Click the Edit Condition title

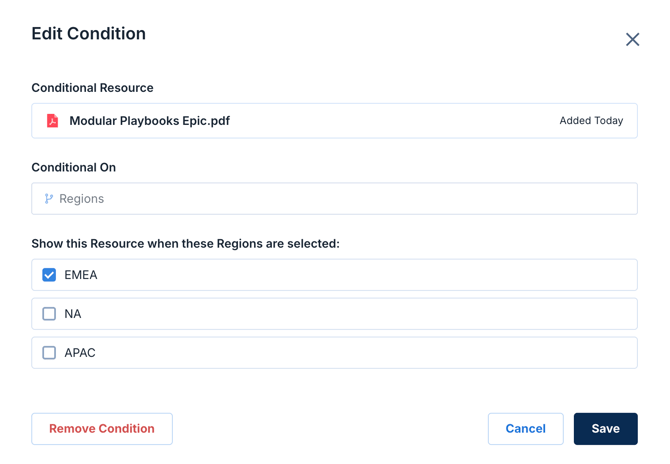coord(88,34)
